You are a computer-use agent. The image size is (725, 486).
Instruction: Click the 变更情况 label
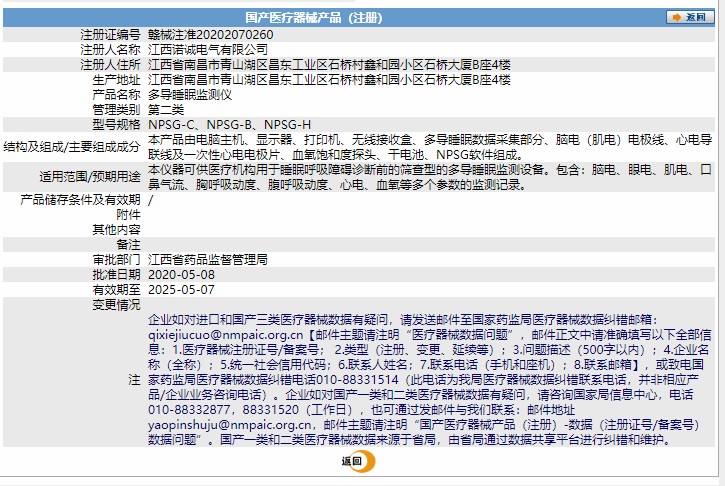click(116, 305)
